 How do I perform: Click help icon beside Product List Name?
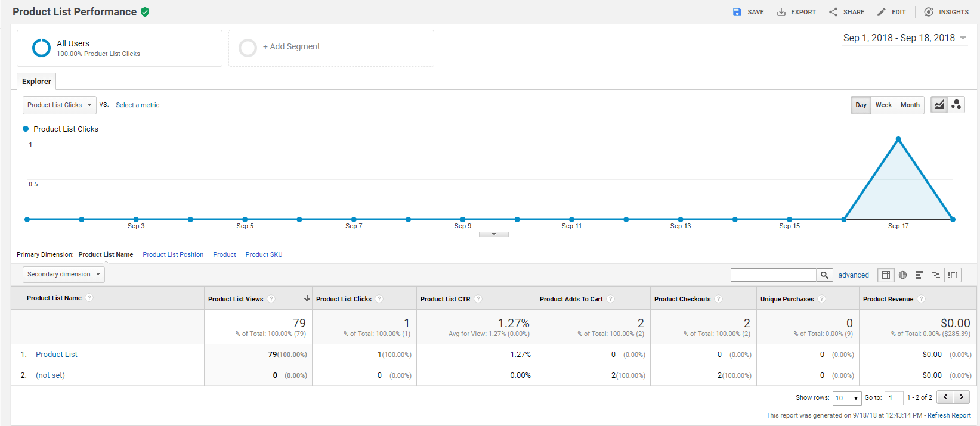89,298
